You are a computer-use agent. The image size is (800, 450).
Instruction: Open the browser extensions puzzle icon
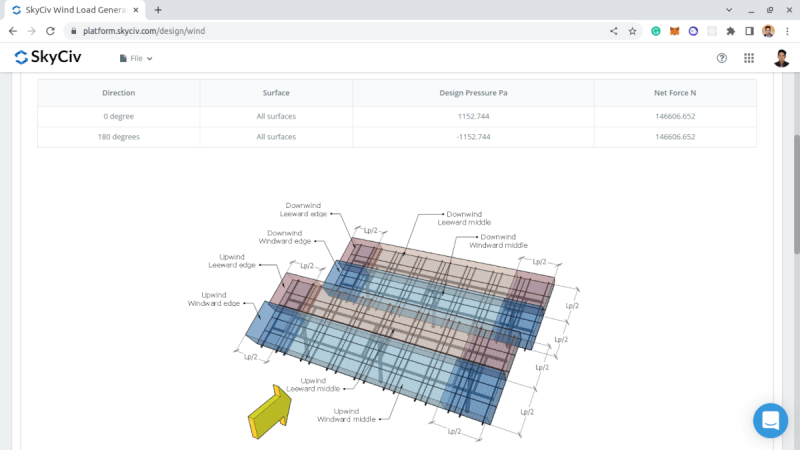point(731,31)
